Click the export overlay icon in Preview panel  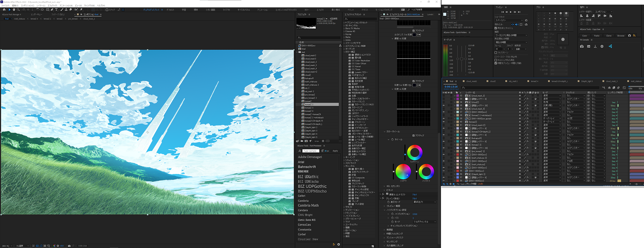pyautogui.click(x=526, y=24)
